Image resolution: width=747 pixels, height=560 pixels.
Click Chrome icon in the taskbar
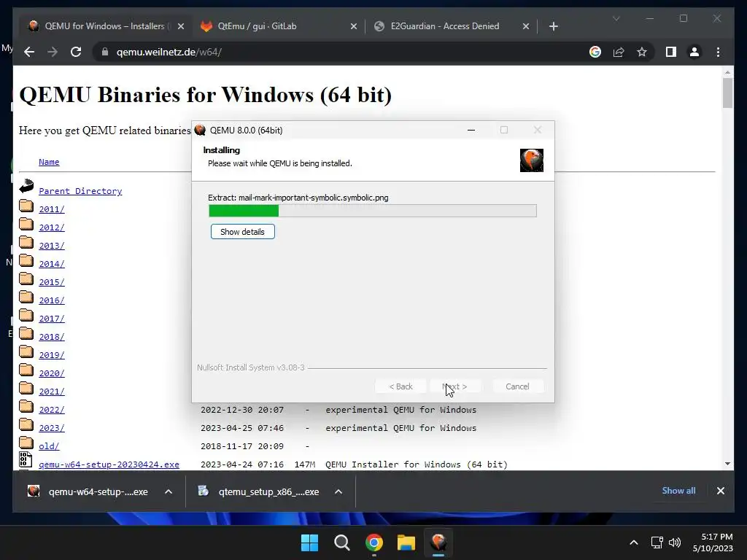coord(374,542)
